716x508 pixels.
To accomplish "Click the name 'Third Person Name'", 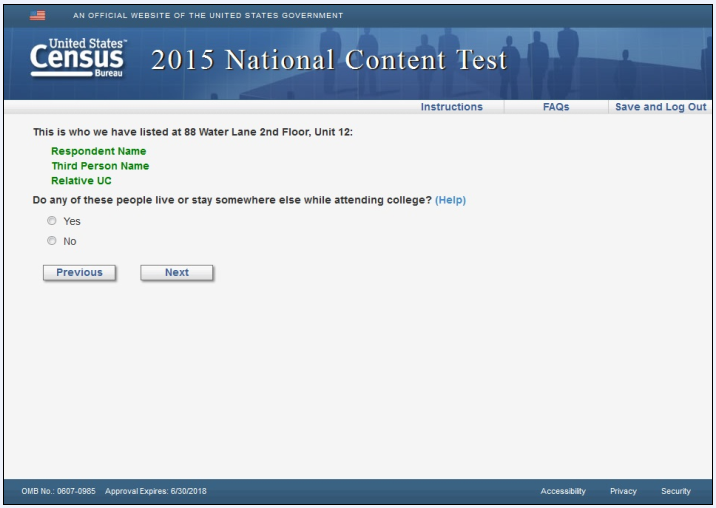I will tap(100, 166).
